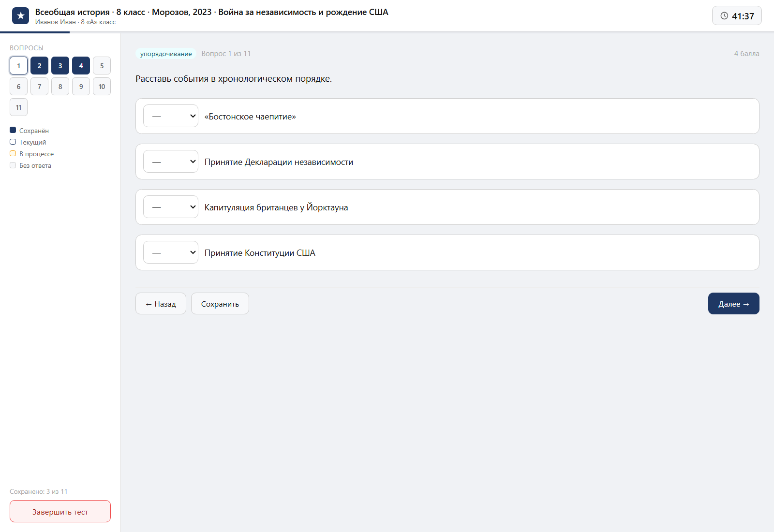Go to question 4 in sidebar

(x=81, y=66)
